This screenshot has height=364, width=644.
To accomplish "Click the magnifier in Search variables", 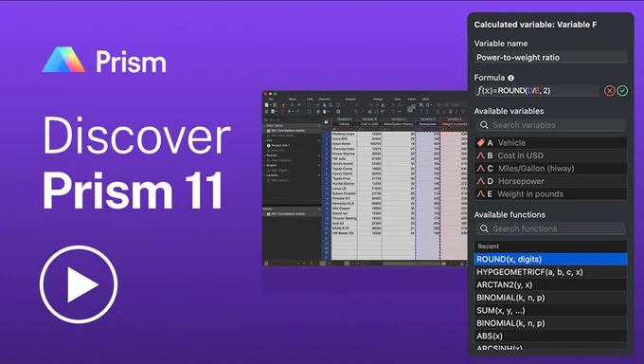I will 484,125.
